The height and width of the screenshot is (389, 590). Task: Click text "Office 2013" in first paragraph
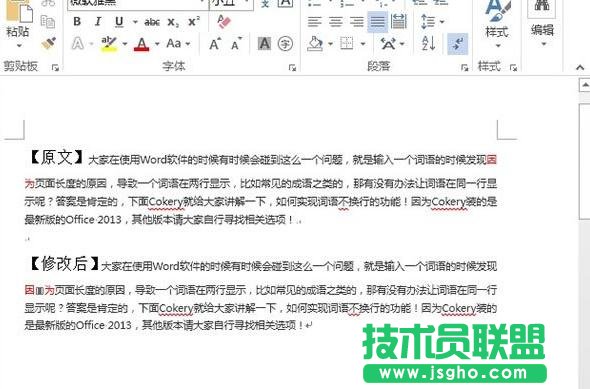[94, 220]
